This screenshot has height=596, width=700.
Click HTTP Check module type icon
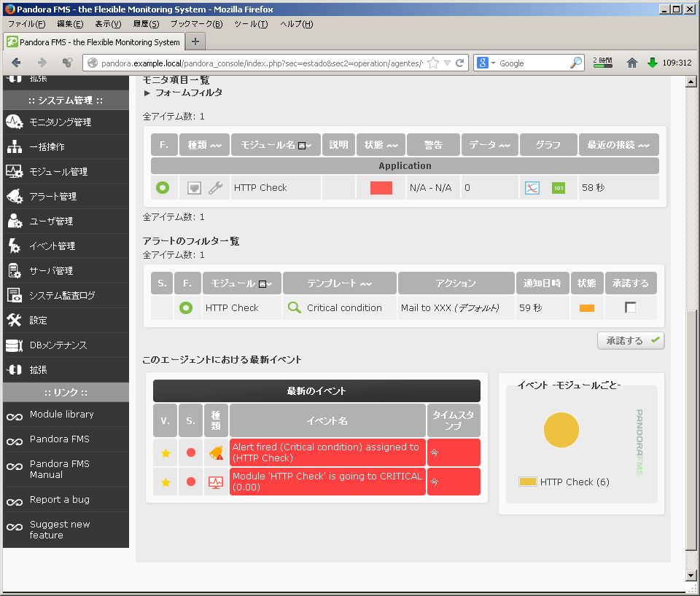pyautogui.click(x=194, y=188)
